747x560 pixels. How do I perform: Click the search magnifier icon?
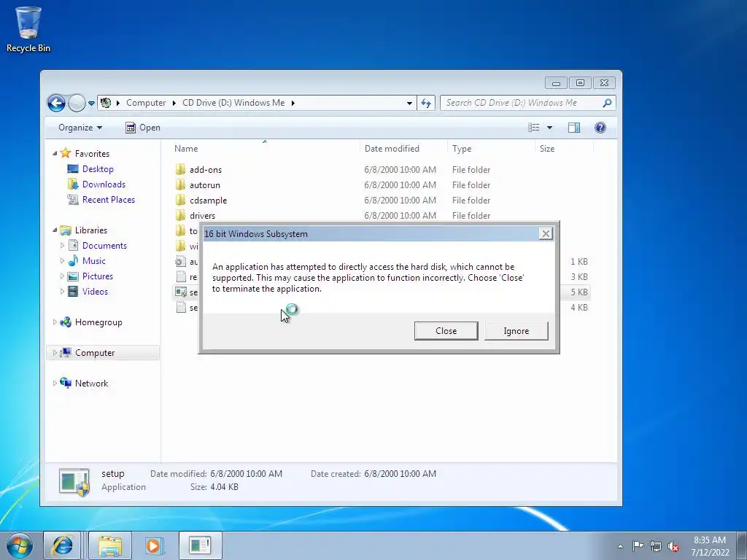[607, 103]
